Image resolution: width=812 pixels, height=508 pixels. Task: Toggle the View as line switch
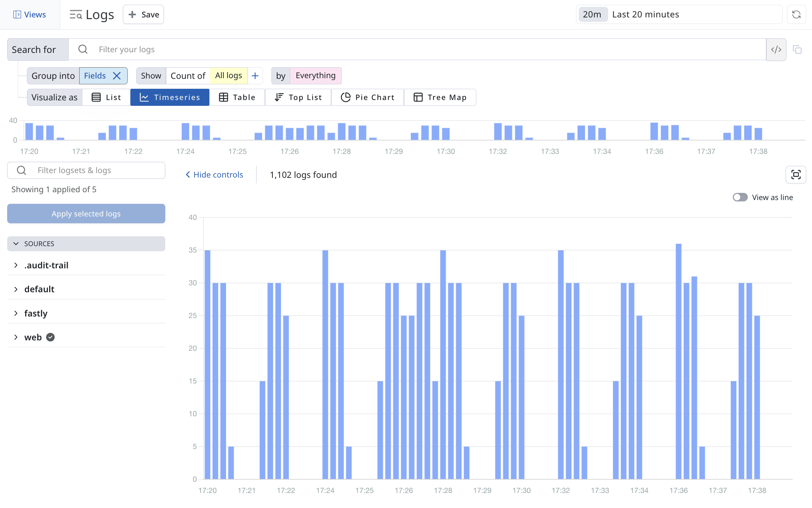pos(740,197)
